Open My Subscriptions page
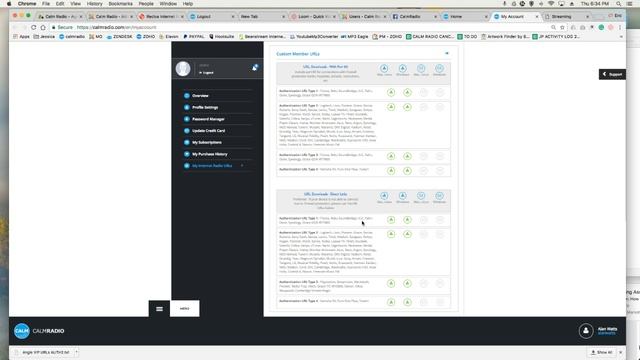Screen dimensions: 640x360 point(207,142)
